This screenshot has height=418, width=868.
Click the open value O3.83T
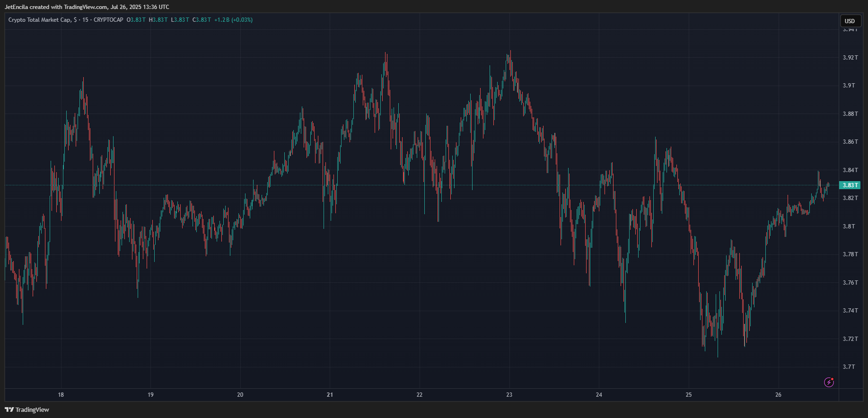tap(137, 20)
